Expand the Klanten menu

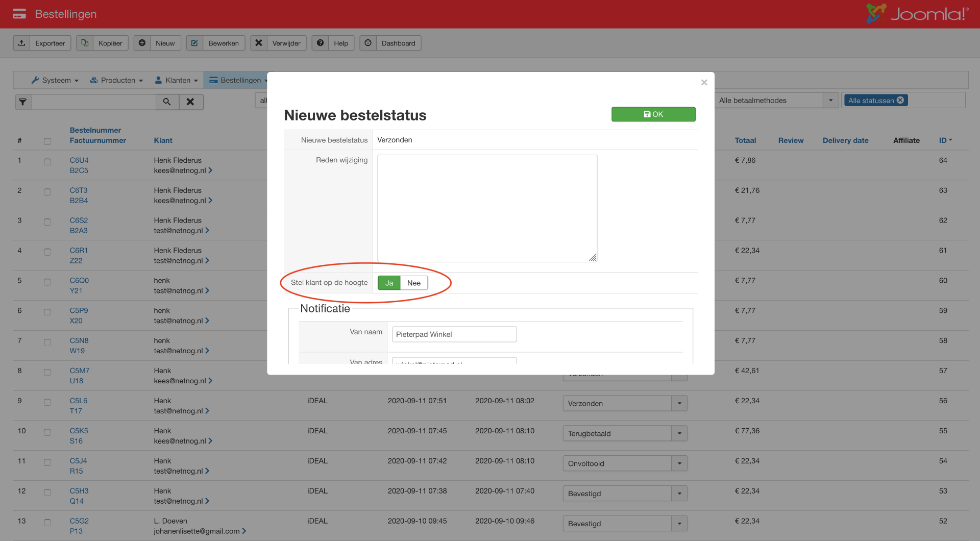point(177,80)
